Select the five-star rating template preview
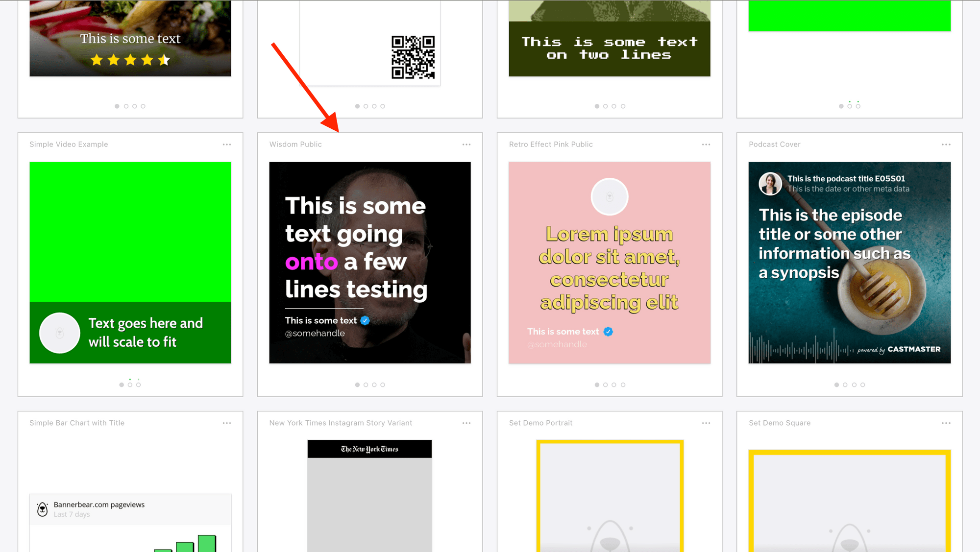This screenshot has height=552, width=980. pos(130,38)
